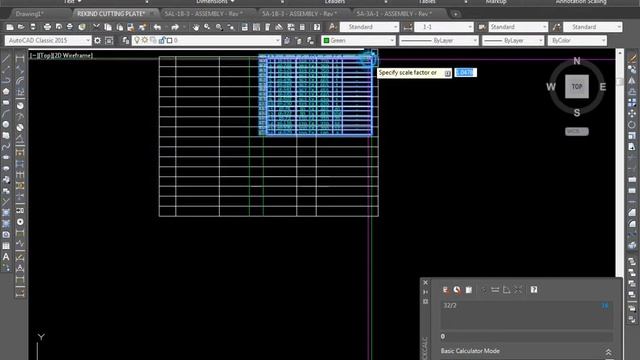The width and height of the screenshot is (640, 360).
Task: Click Distance Between Two Points in QuickCalc
Action: pos(495,290)
